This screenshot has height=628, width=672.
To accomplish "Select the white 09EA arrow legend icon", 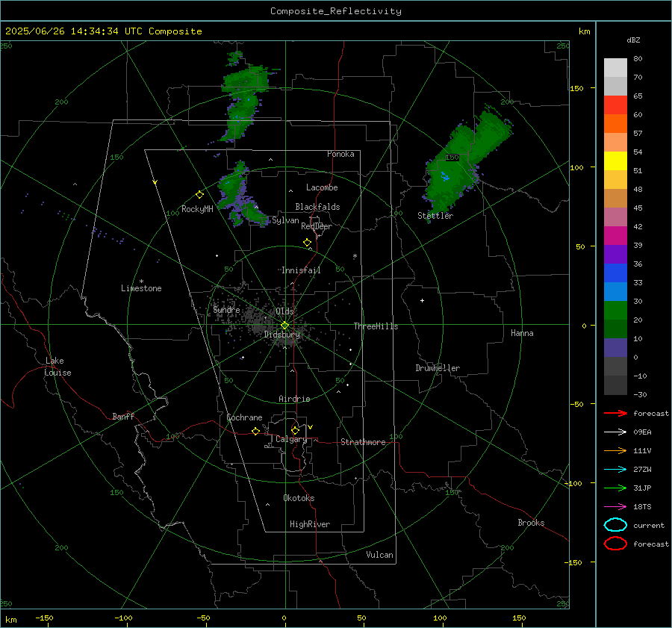I will (x=615, y=432).
